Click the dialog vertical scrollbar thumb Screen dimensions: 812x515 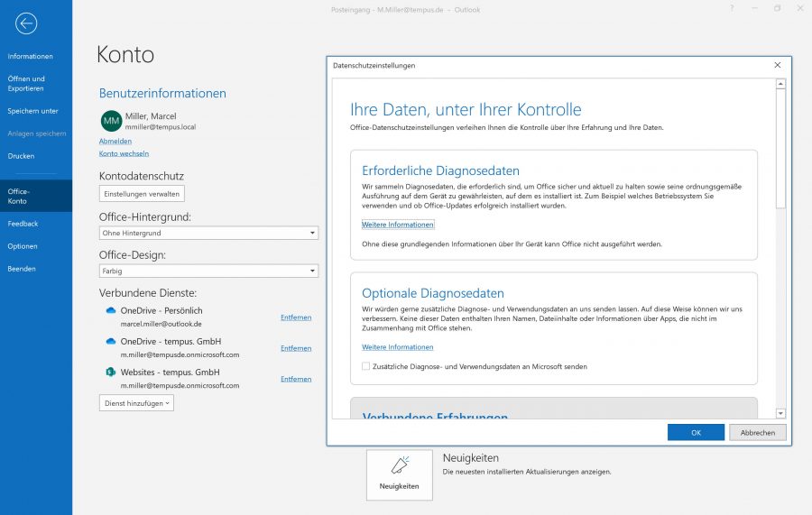[781, 149]
